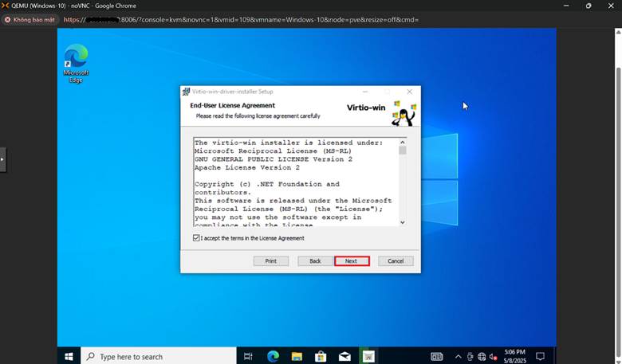Cancel the Virtio-win setup

tap(396, 261)
